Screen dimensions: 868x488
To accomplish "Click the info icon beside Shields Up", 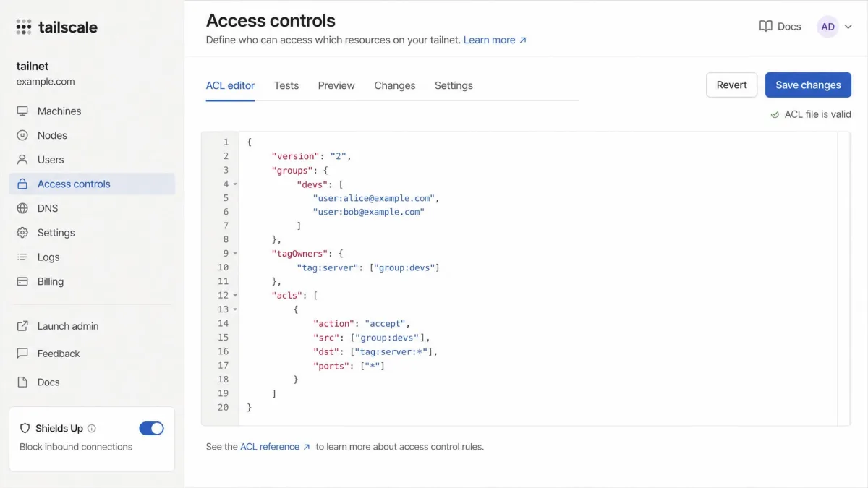I will pos(92,428).
